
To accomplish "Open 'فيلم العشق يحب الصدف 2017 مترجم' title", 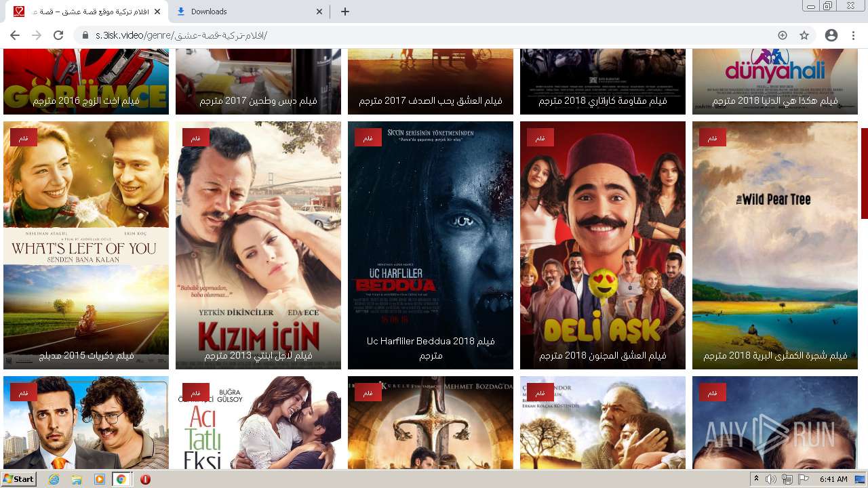I will click(x=431, y=101).
